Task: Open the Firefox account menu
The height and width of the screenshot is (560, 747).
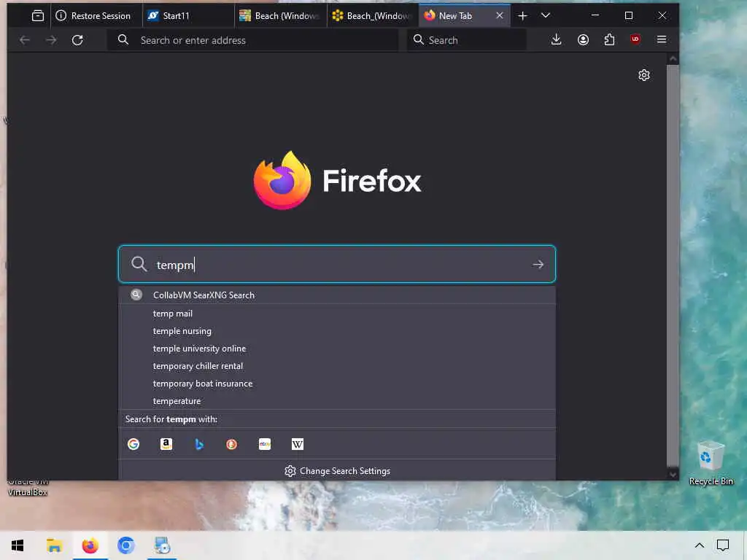Action: (583, 39)
